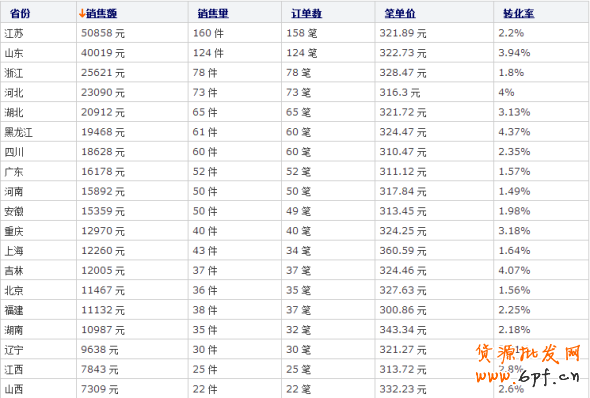Image resolution: width=590 pixels, height=398 pixels.
Task: Click the 50858 元 sales value
Action: (x=103, y=33)
